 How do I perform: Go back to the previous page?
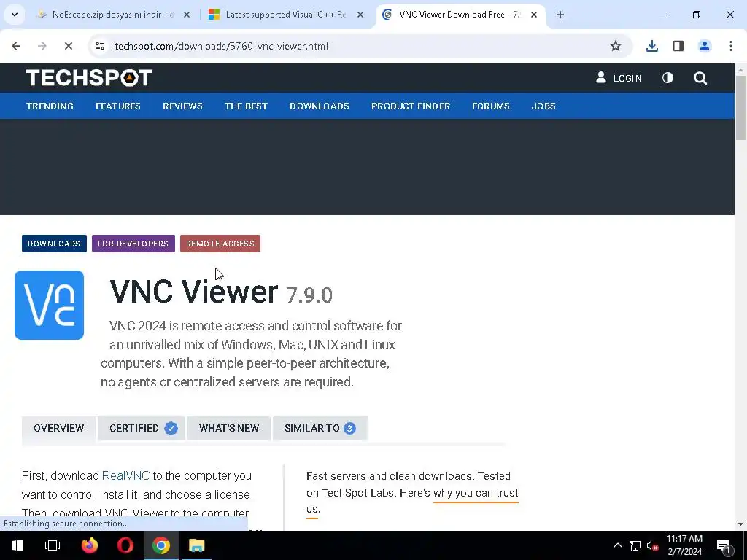[x=16, y=46]
